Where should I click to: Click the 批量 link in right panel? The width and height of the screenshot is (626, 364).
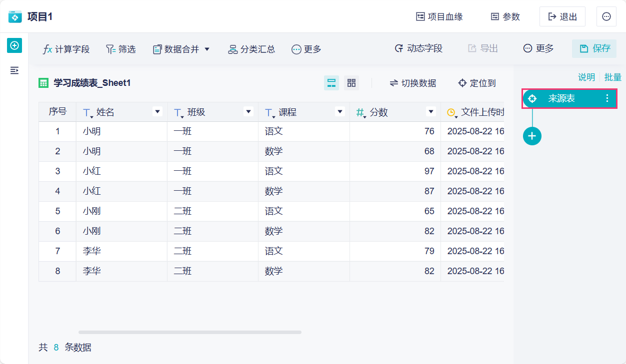612,77
